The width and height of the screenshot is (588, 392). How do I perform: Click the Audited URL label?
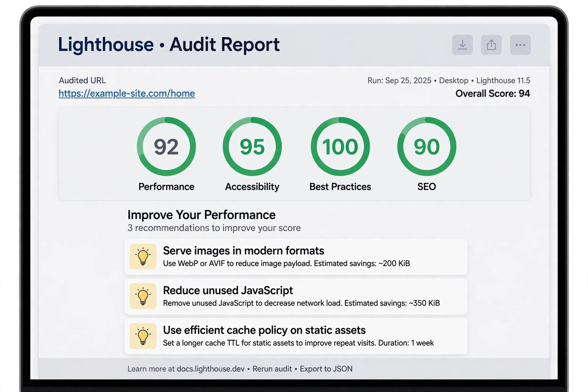click(82, 80)
